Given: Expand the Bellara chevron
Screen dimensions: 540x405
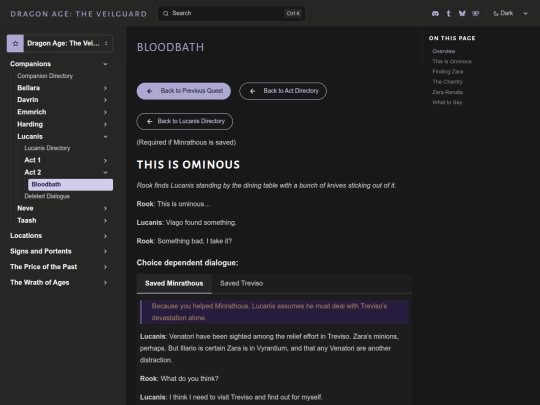Looking at the screenshot, I should (105, 88).
